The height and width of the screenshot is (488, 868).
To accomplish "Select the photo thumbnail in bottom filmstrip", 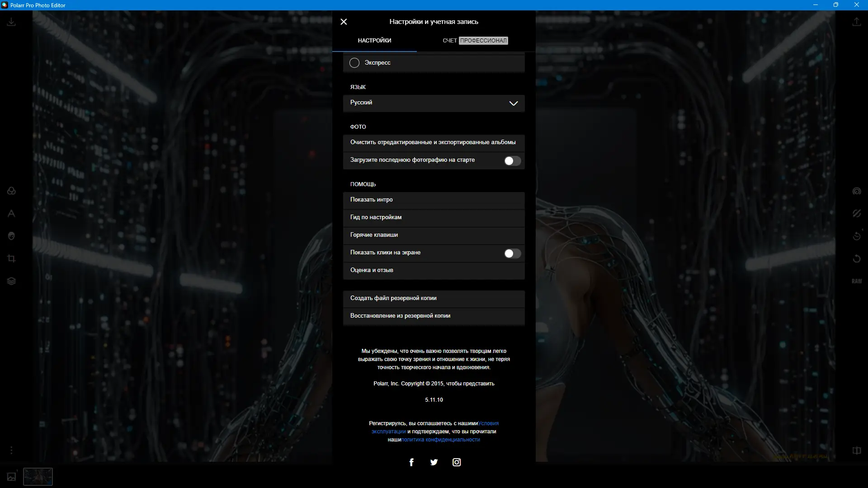I will click(x=38, y=477).
